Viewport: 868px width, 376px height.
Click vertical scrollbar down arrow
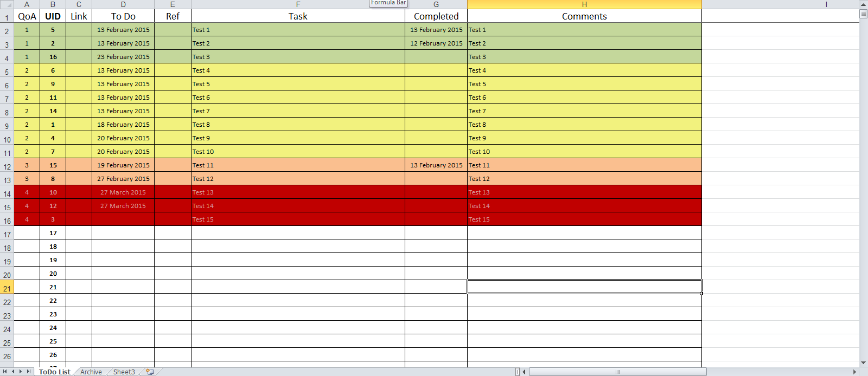click(864, 363)
